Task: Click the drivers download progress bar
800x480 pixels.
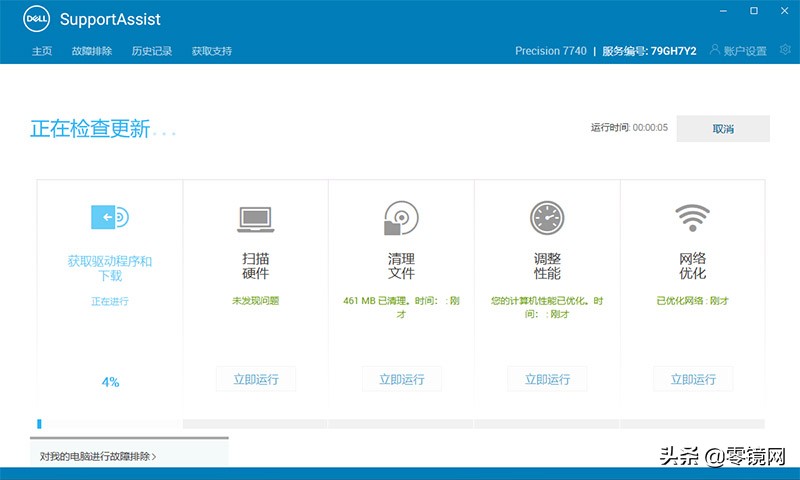Action: (109, 424)
